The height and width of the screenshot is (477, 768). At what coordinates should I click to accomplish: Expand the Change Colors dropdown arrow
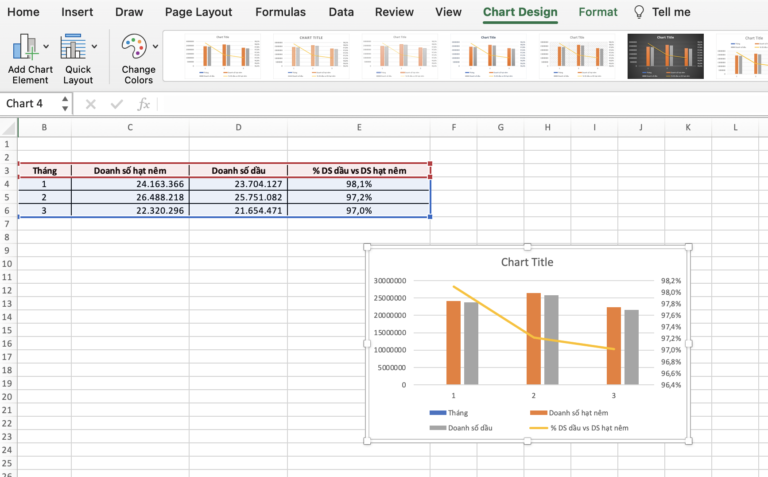click(x=154, y=47)
